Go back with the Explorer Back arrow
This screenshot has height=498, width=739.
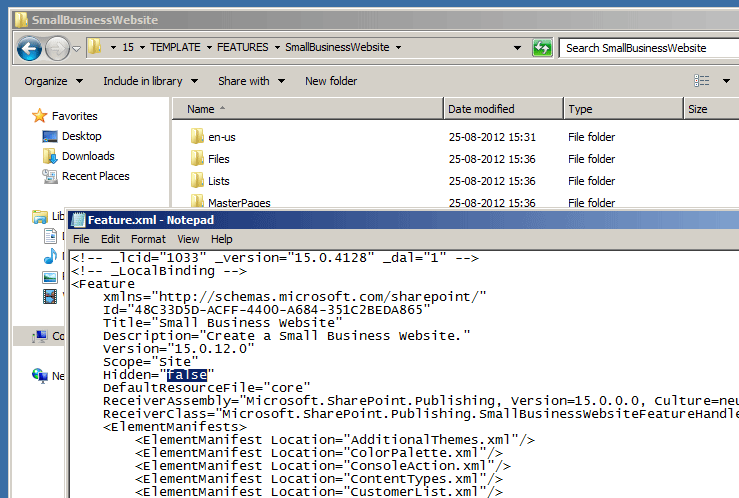(x=29, y=48)
